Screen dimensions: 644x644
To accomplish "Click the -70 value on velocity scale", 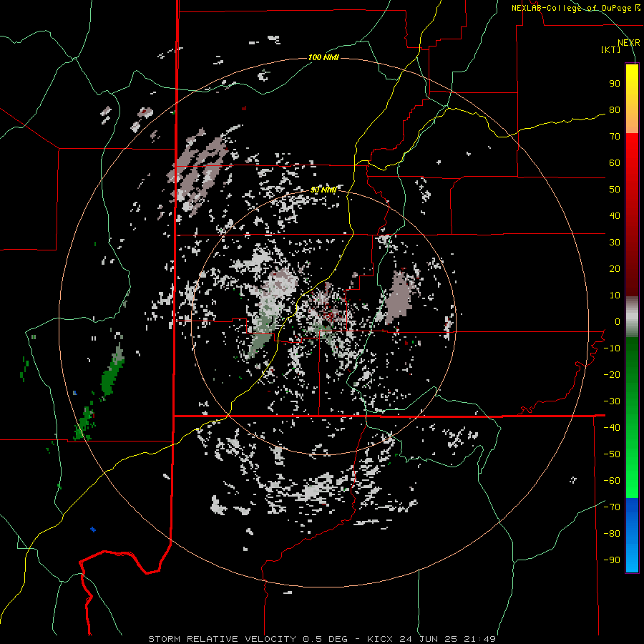I will pyautogui.click(x=612, y=507).
